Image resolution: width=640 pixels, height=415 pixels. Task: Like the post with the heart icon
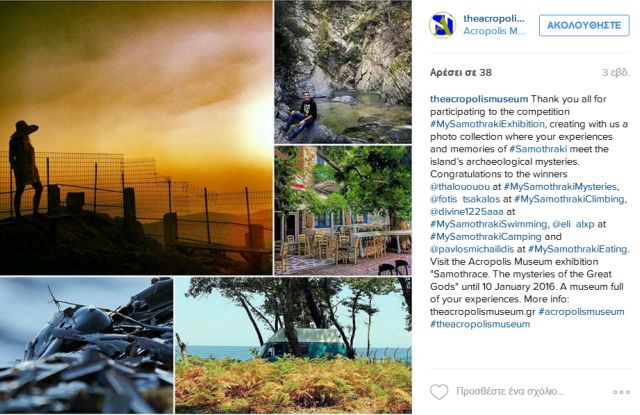pos(439,392)
